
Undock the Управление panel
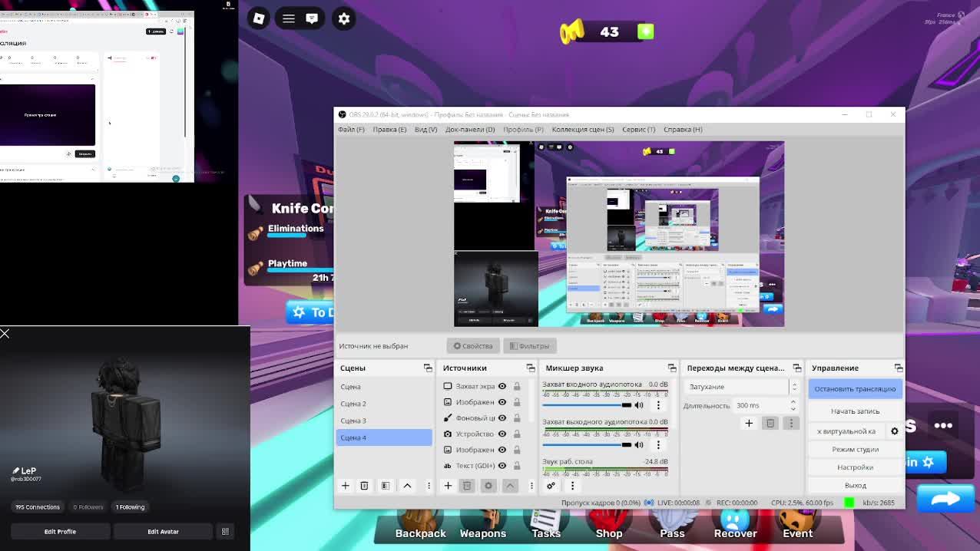(899, 368)
